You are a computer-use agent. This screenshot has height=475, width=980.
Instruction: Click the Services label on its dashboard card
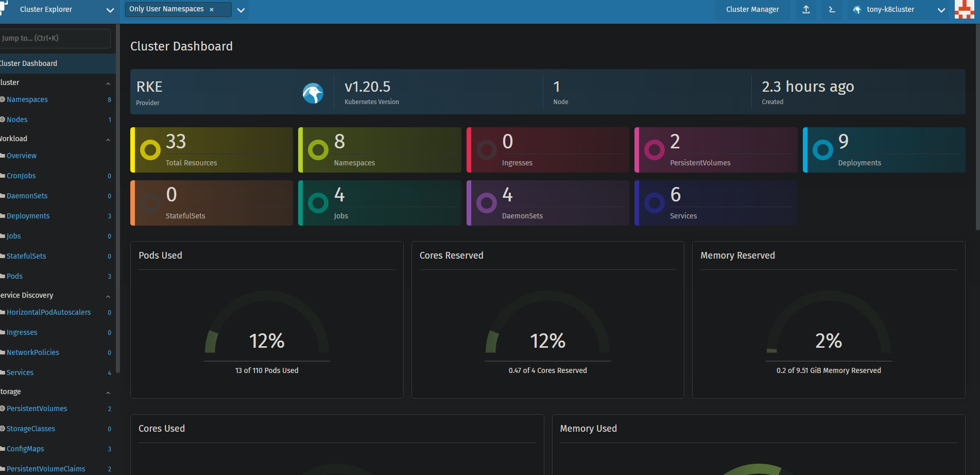coord(683,216)
